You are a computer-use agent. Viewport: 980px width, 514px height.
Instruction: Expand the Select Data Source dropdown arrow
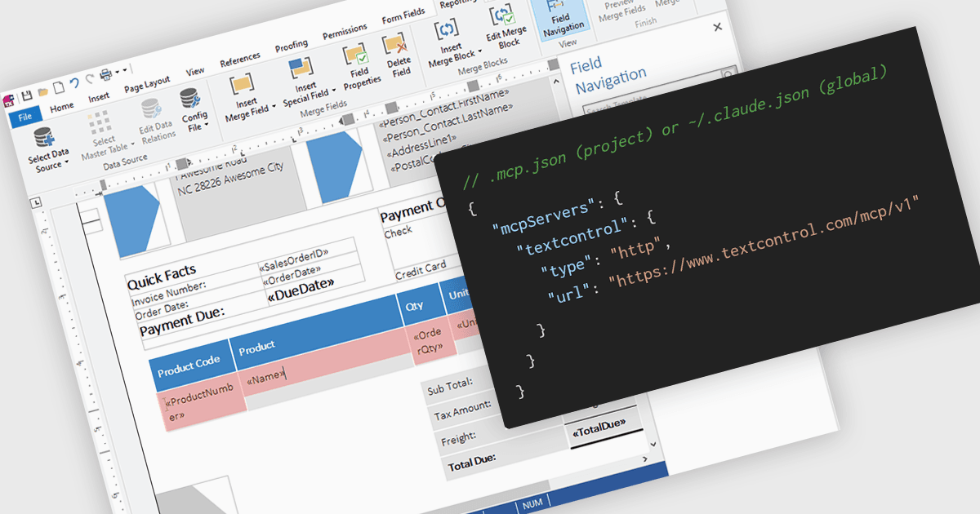[x=66, y=163]
